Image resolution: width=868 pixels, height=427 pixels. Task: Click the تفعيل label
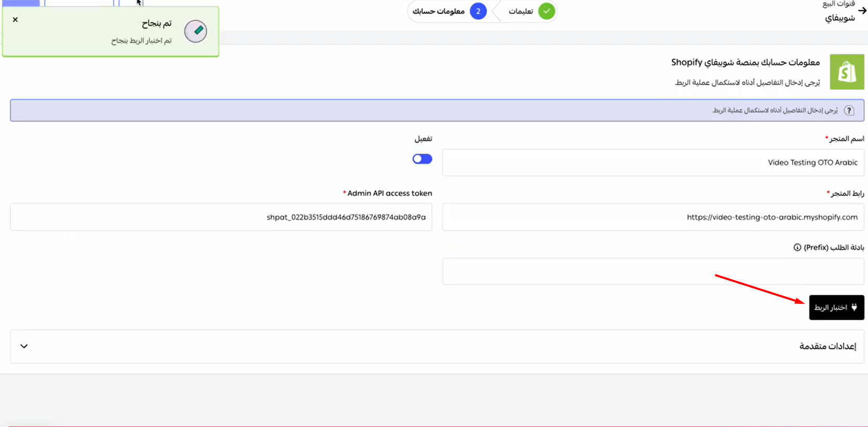coord(423,139)
